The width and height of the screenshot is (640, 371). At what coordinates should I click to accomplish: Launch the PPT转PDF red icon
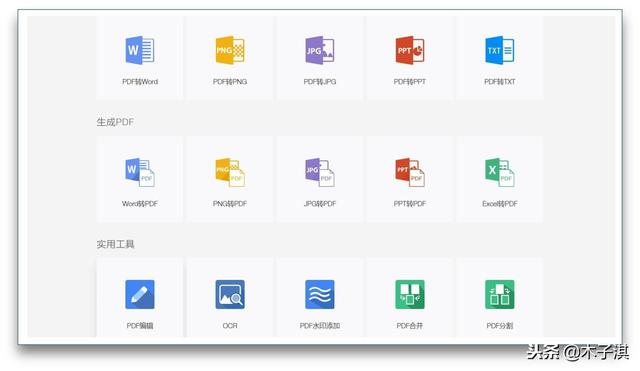click(x=410, y=172)
